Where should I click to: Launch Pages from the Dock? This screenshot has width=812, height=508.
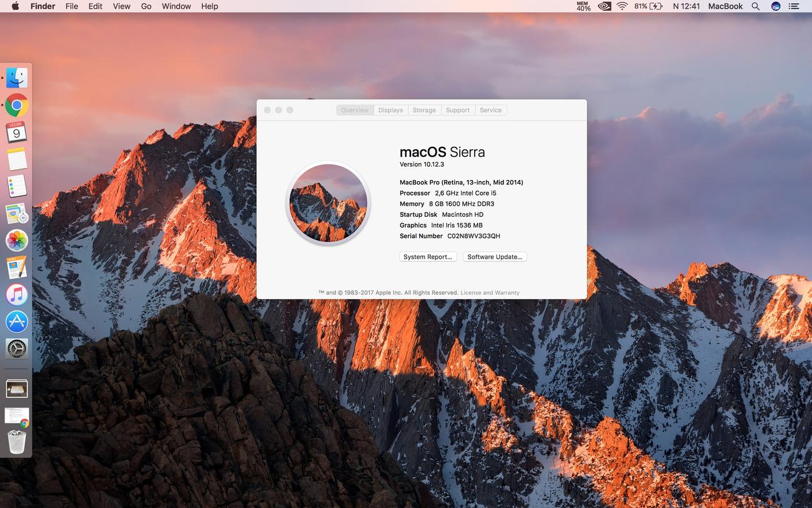(17, 267)
